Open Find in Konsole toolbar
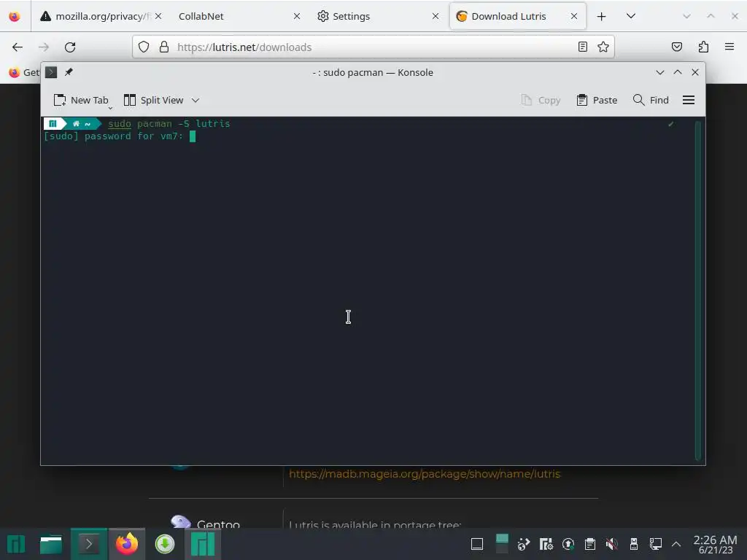This screenshot has height=560, width=747. [x=651, y=100]
